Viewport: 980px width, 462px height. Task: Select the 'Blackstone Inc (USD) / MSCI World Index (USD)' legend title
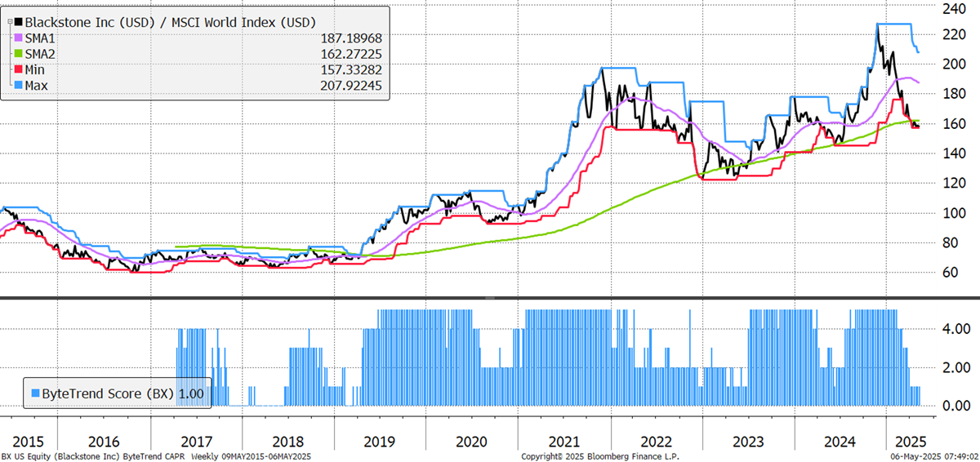tap(171, 22)
